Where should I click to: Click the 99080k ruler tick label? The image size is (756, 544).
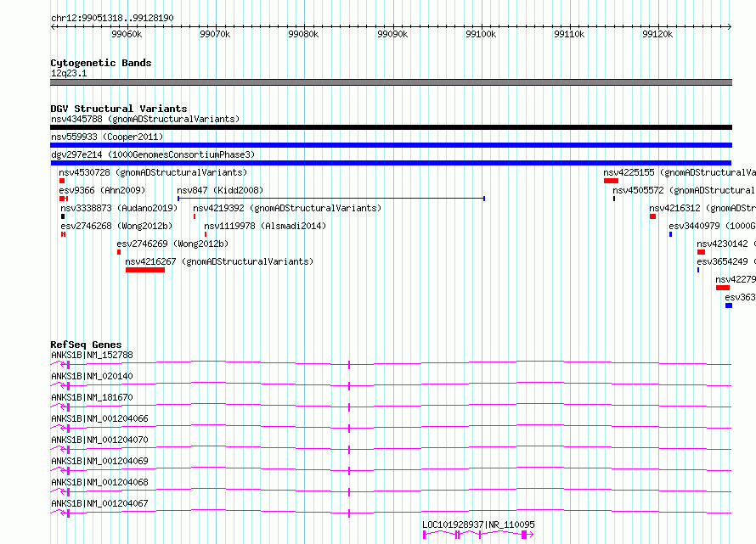point(303,34)
